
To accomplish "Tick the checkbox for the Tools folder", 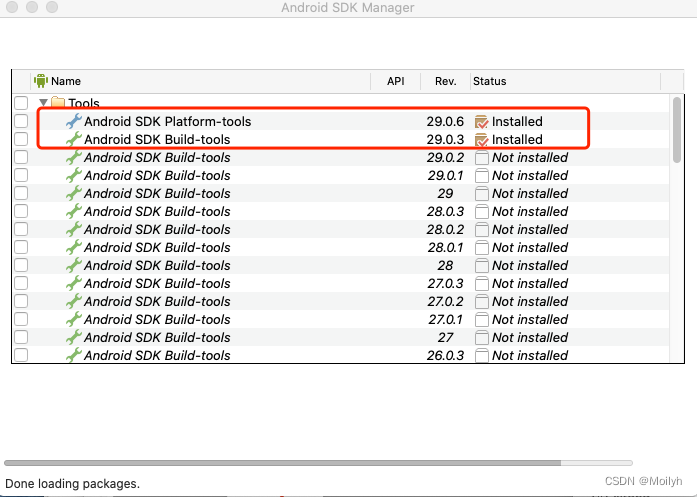I will [x=21, y=103].
